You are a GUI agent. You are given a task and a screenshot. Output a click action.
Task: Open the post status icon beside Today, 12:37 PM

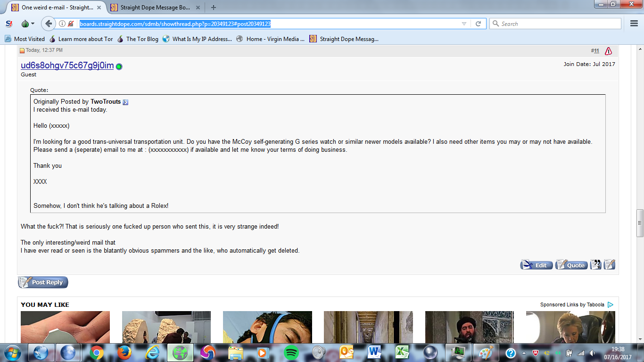22,50
